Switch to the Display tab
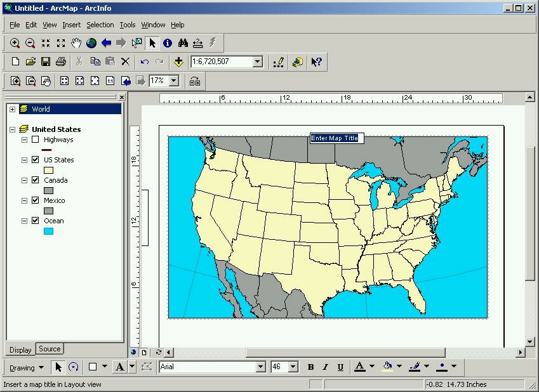This screenshot has width=539, height=392. pyautogui.click(x=20, y=350)
